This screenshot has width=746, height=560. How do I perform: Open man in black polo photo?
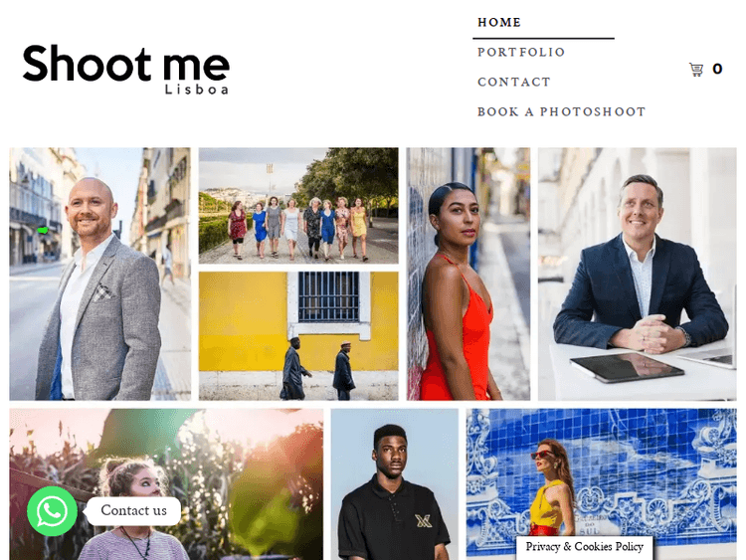395,483
